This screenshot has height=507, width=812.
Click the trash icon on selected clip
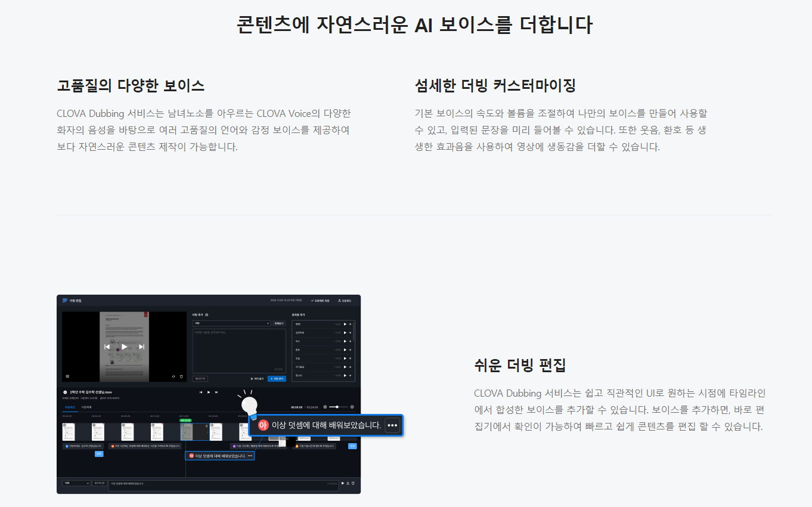click(x=207, y=426)
